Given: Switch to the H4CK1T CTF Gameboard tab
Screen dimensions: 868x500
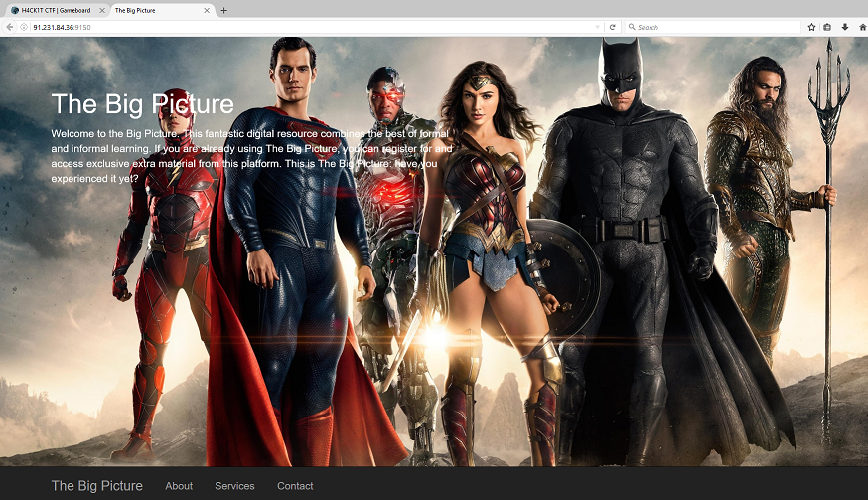Looking at the screenshot, I should [55, 10].
